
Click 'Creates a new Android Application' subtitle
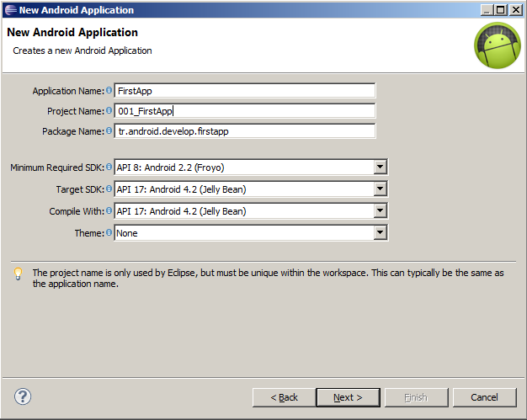click(83, 51)
